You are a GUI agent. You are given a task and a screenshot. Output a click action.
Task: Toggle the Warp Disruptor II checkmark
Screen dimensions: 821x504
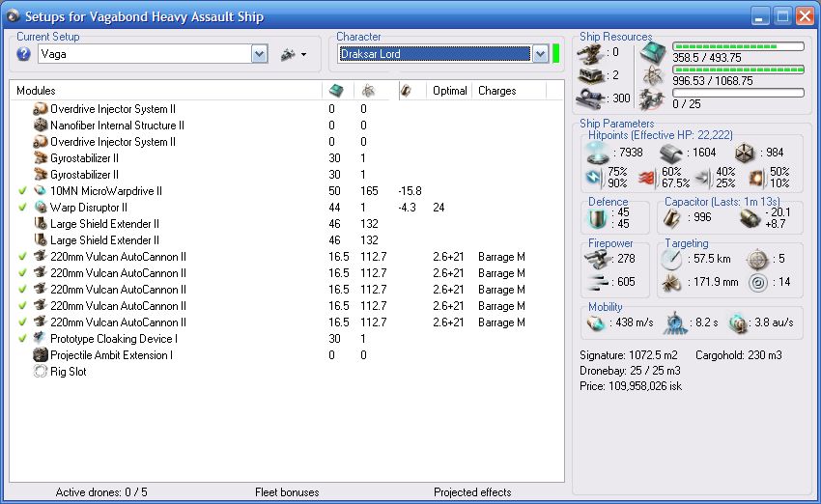coord(22,208)
